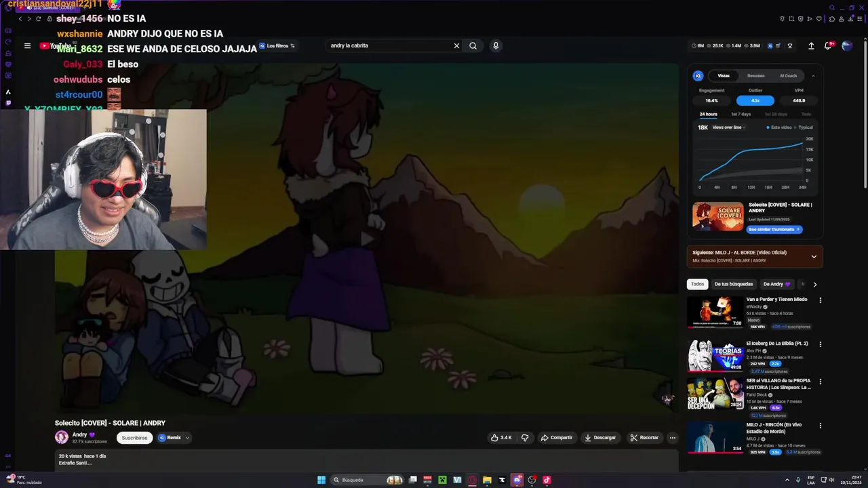Open more actions three-dot menu

(673, 438)
